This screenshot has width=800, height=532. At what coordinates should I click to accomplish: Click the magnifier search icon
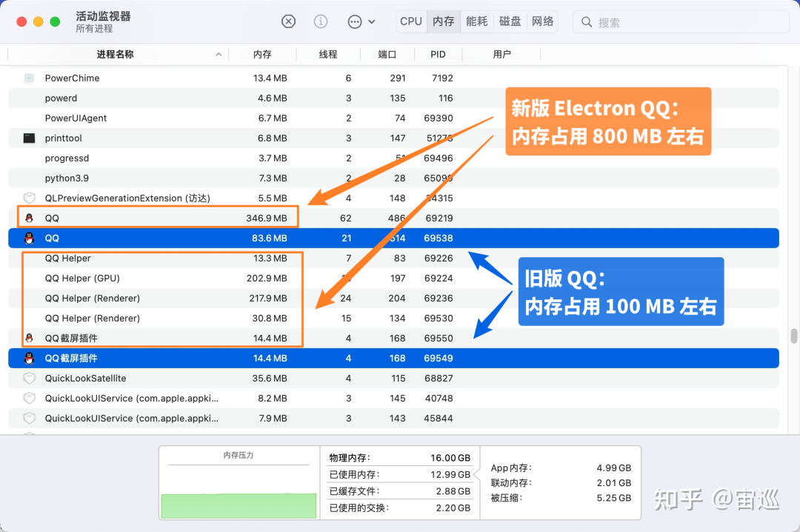587,22
